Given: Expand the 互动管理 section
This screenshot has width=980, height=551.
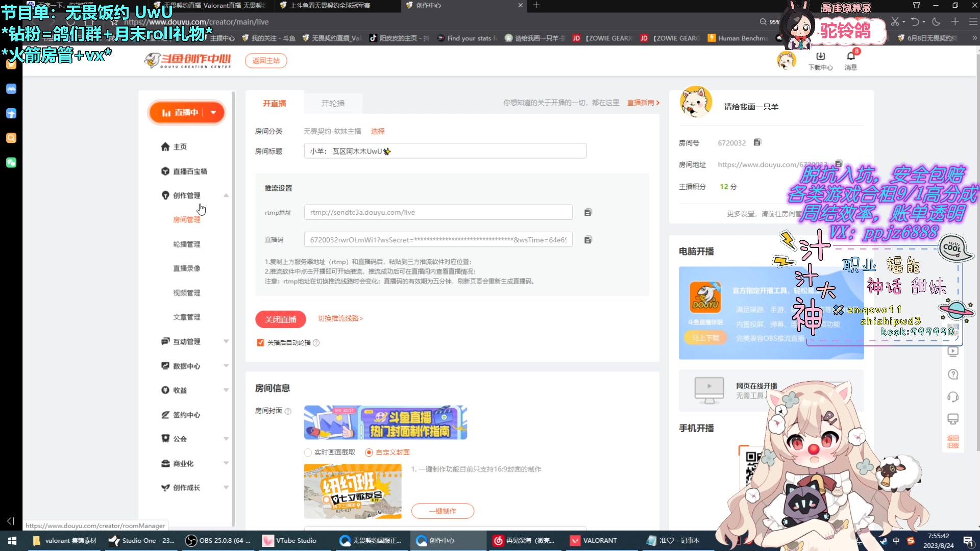Looking at the screenshot, I should click(x=226, y=342).
